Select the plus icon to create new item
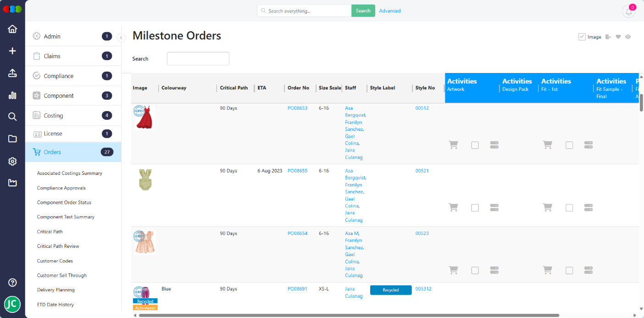Image resolution: width=644 pixels, height=318 pixels. pyautogui.click(x=12, y=50)
